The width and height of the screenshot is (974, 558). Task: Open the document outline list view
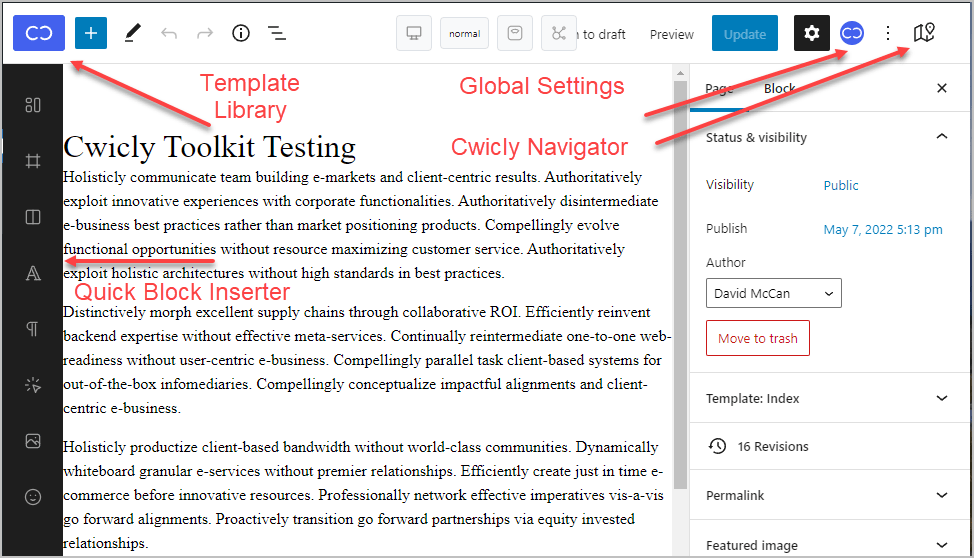pos(277,33)
